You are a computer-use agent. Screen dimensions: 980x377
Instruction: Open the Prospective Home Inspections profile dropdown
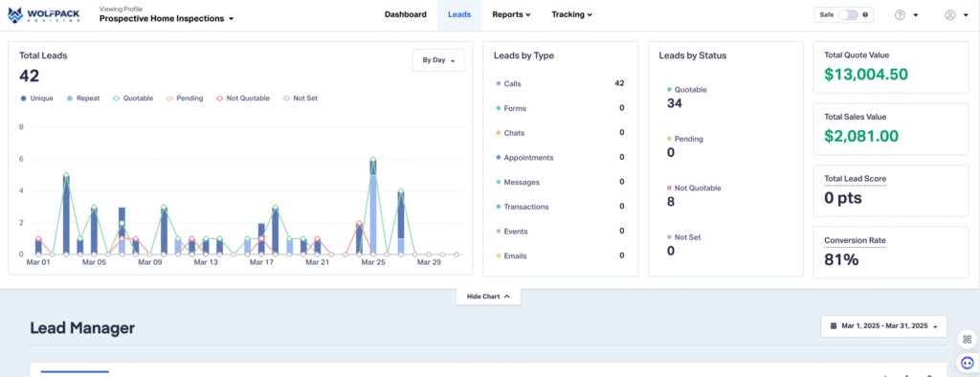[x=167, y=19]
